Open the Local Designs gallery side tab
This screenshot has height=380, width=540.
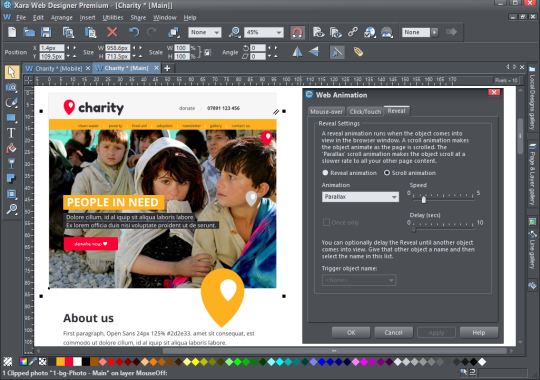click(x=532, y=100)
